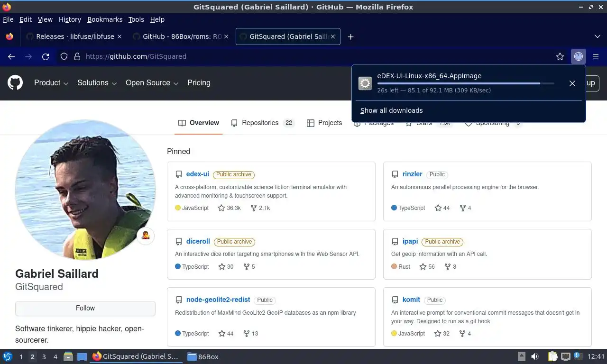This screenshot has width=607, height=364.
Task: Close the Releases libfuse tab
Action: [119, 36]
